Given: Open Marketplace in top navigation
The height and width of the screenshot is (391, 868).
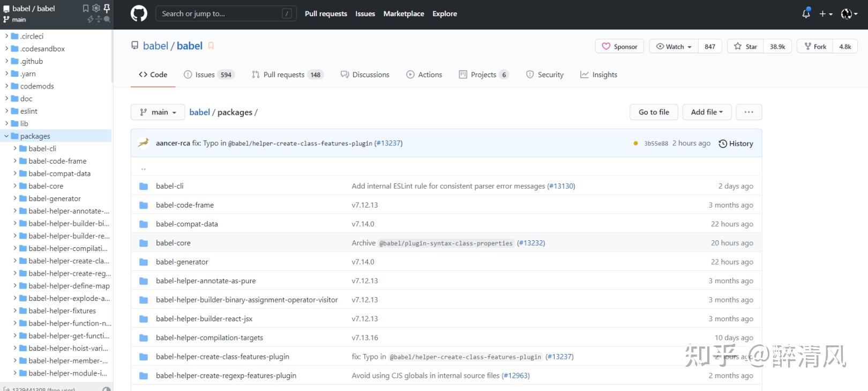Looking at the screenshot, I should 403,14.
